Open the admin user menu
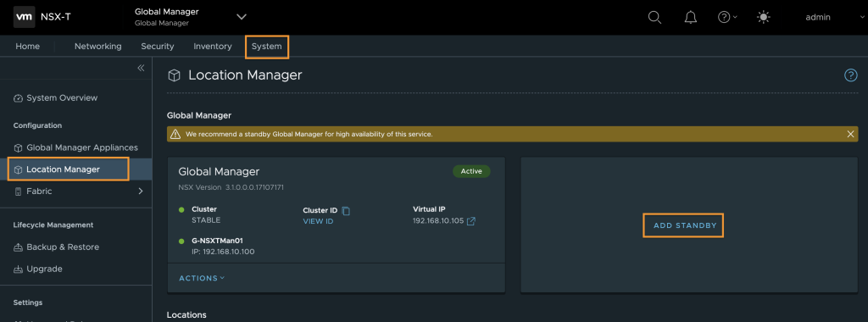This screenshot has width=868, height=322. (818, 17)
